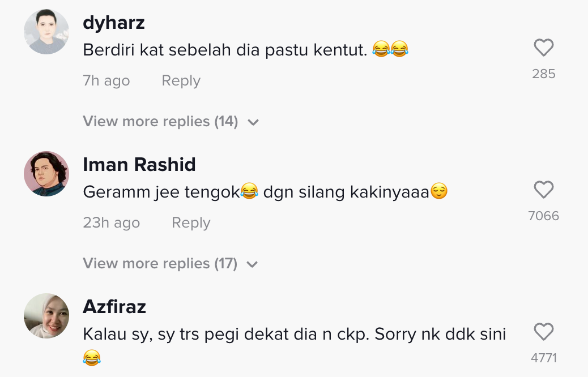This screenshot has width=588, height=377.
Task: Click the '7h ago' timestamp
Action: [x=106, y=81]
